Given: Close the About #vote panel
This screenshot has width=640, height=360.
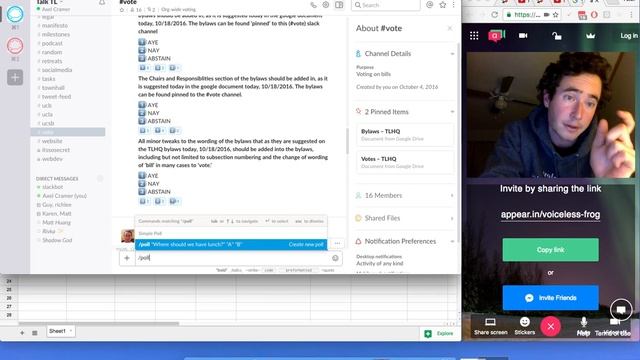Looking at the screenshot, I should (x=450, y=28).
